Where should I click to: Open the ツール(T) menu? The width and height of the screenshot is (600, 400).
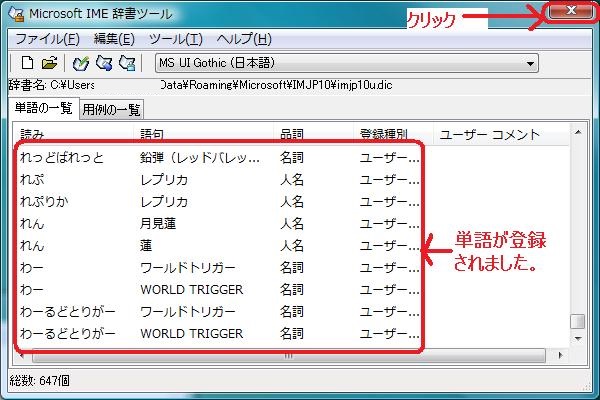pyautogui.click(x=176, y=39)
